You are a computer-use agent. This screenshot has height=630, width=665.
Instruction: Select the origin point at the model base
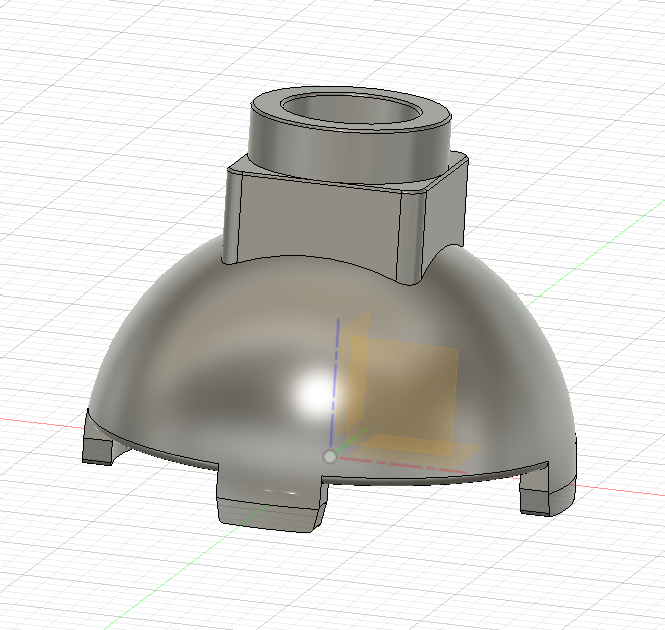tap(330, 457)
